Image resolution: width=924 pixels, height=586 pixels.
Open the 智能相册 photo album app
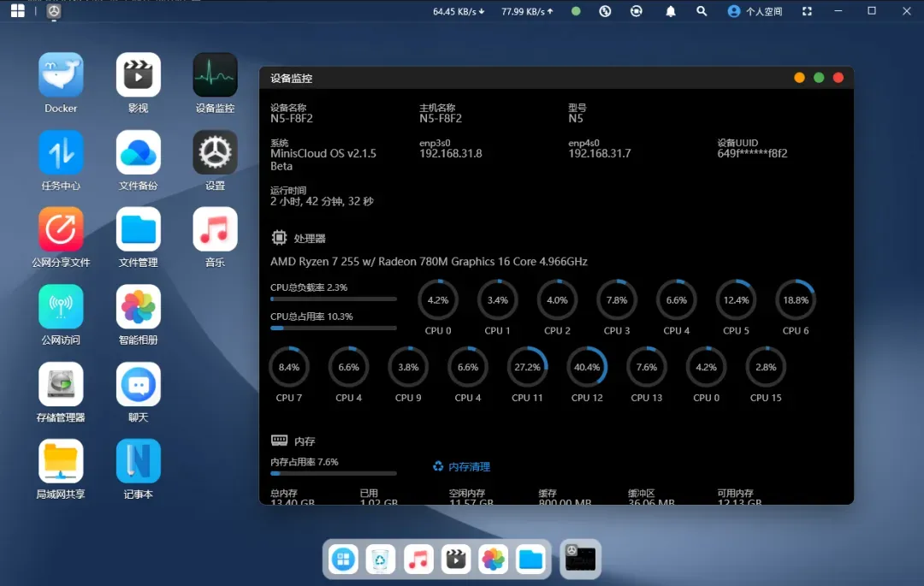point(138,307)
